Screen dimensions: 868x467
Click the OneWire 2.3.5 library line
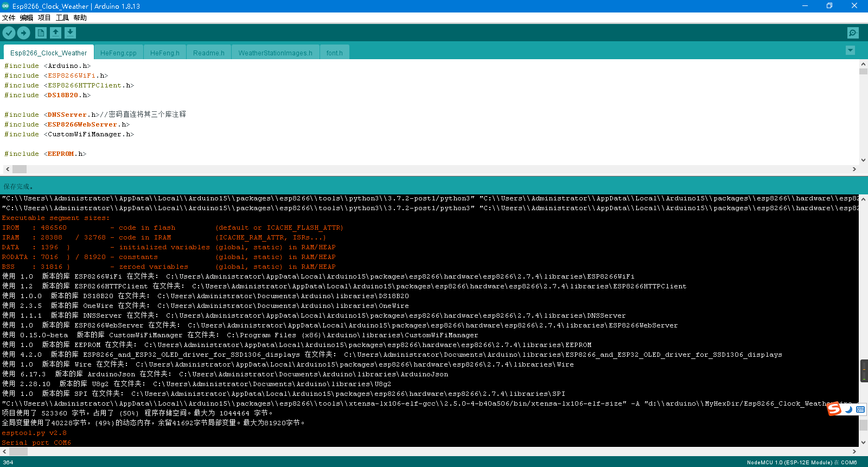click(206, 306)
